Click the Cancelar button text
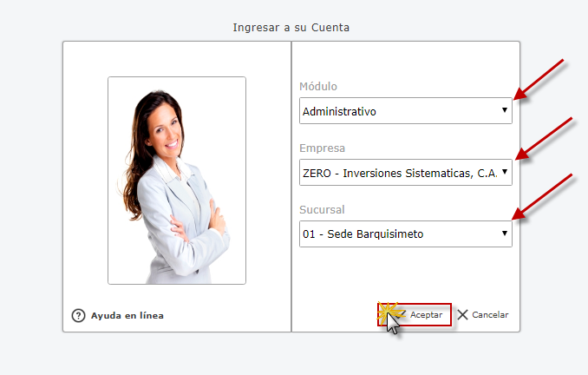The image size is (588, 375). [x=490, y=314]
